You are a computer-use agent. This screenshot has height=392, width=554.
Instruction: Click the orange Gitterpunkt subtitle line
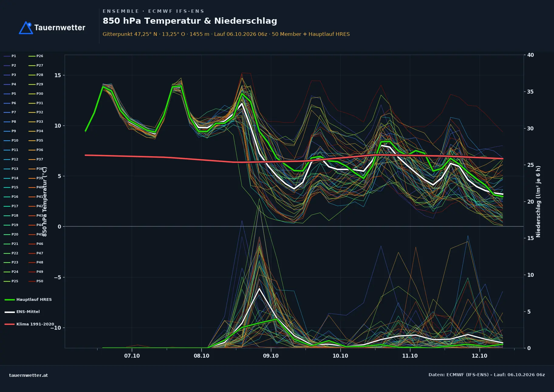(226, 34)
